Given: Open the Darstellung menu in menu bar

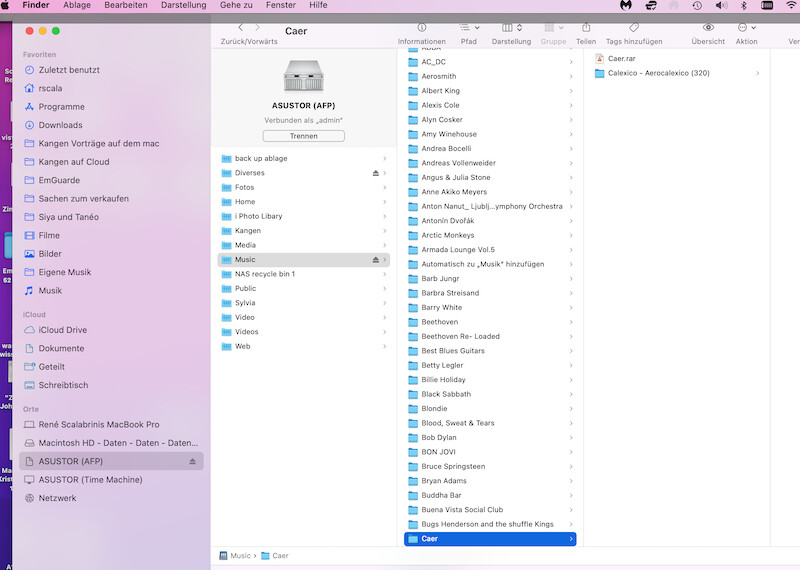Looking at the screenshot, I should (184, 5).
